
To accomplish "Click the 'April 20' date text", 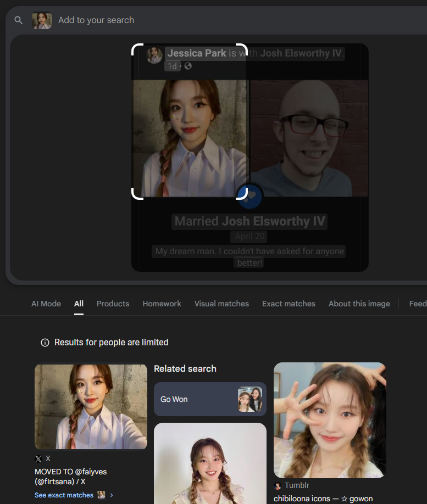I will click(249, 236).
